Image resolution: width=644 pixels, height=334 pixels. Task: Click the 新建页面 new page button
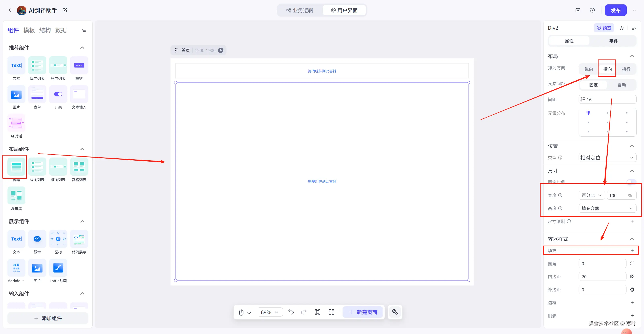363,312
